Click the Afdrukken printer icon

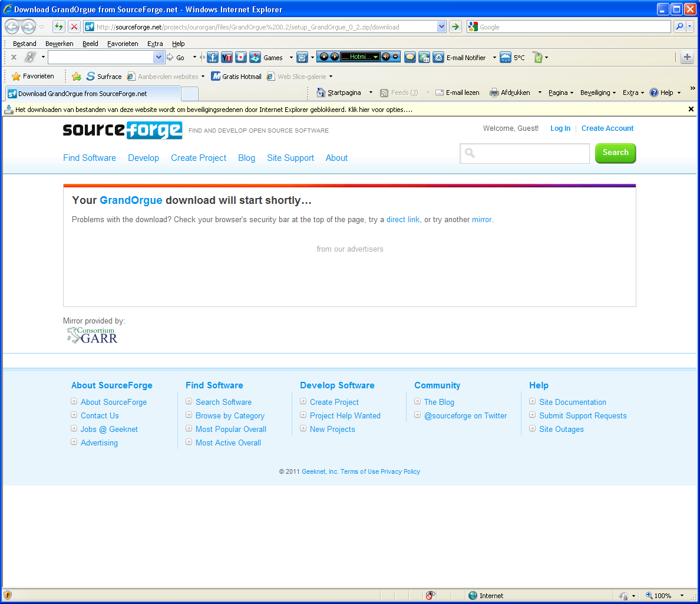tap(494, 93)
